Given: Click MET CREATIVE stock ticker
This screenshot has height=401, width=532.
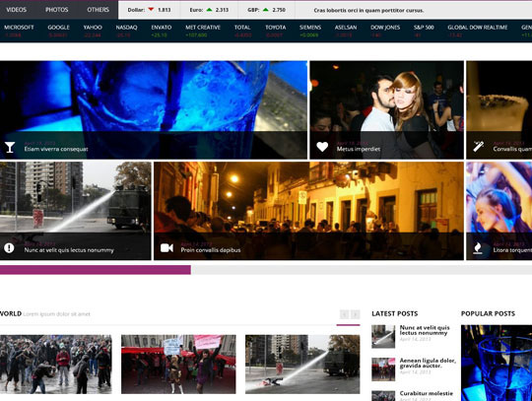Looking at the screenshot, I should pos(203,31).
